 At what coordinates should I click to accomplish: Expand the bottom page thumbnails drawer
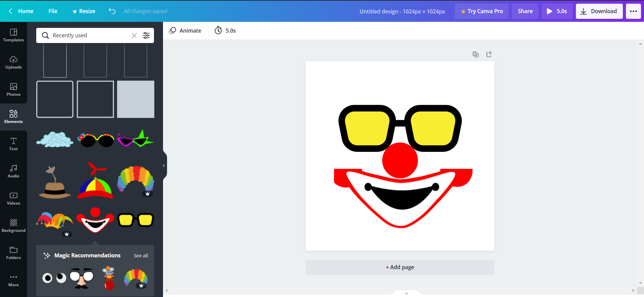(x=407, y=293)
